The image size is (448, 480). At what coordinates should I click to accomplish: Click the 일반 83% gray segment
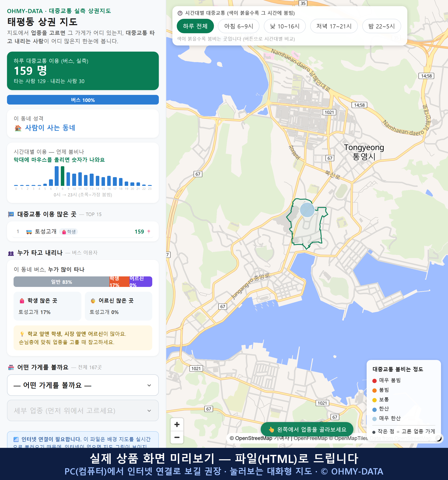pyautogui.click(x=61, y=282)
